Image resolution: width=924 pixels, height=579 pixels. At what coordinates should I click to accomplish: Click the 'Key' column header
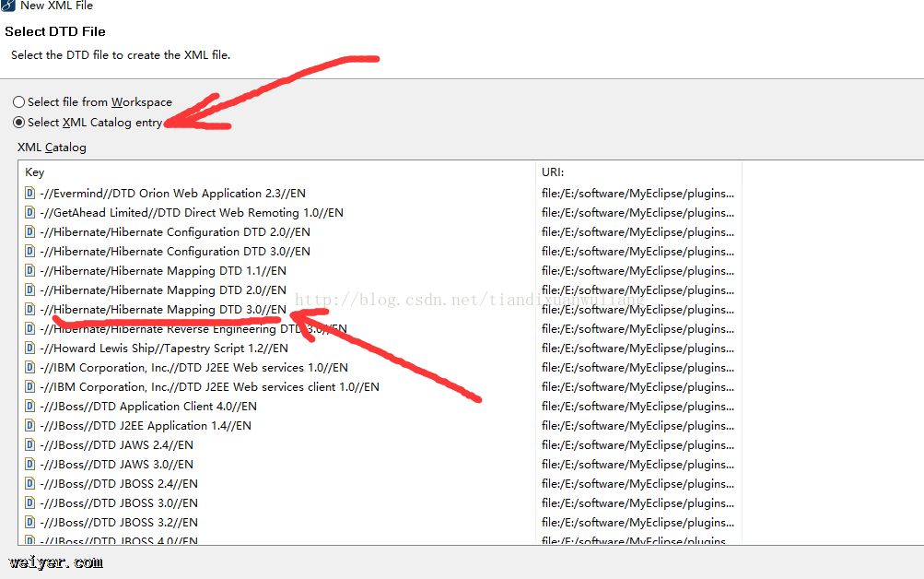(x=35, y=172)
